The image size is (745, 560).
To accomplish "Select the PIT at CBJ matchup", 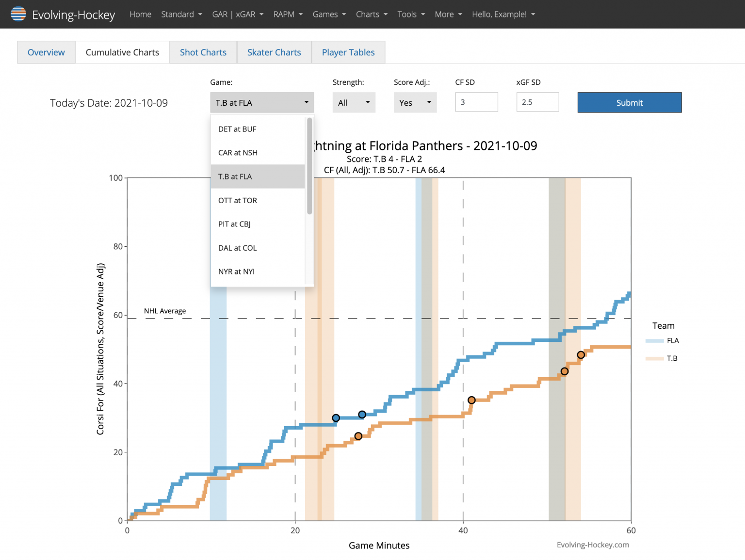I will (235, 224).
